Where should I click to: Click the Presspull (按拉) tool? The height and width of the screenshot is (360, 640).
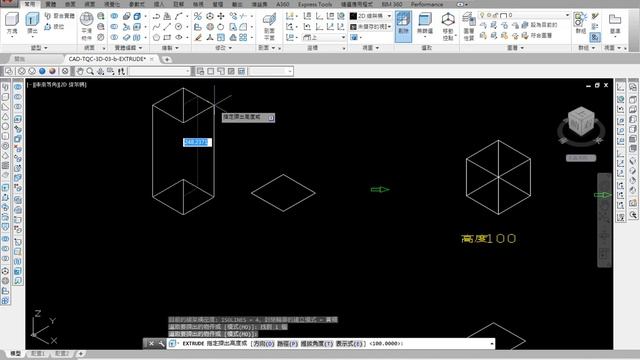coord(55,27)
